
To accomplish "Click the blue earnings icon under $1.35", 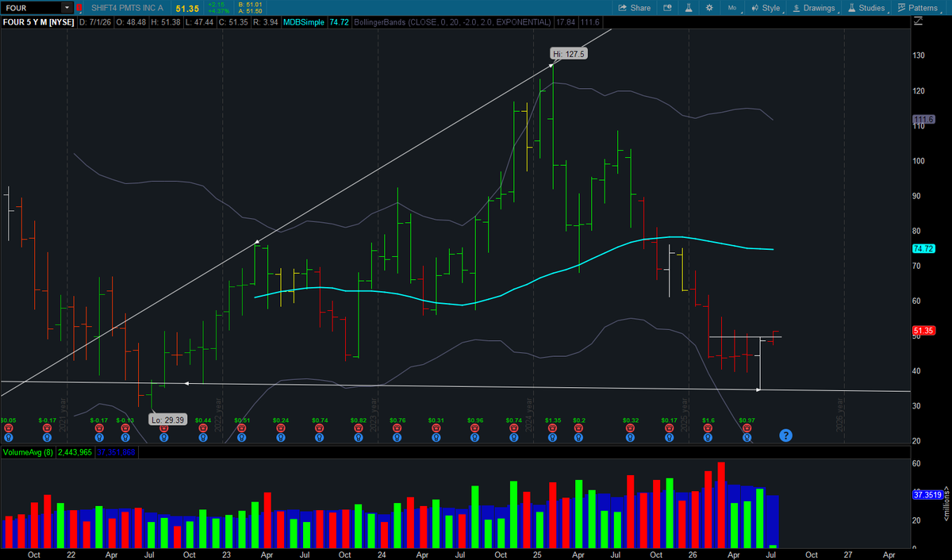I will point(553,436).
